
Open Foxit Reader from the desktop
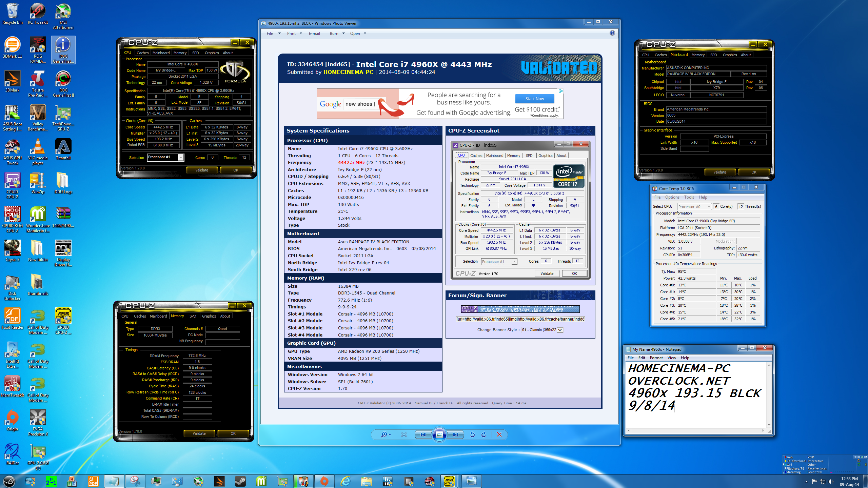tap(13, 319)
